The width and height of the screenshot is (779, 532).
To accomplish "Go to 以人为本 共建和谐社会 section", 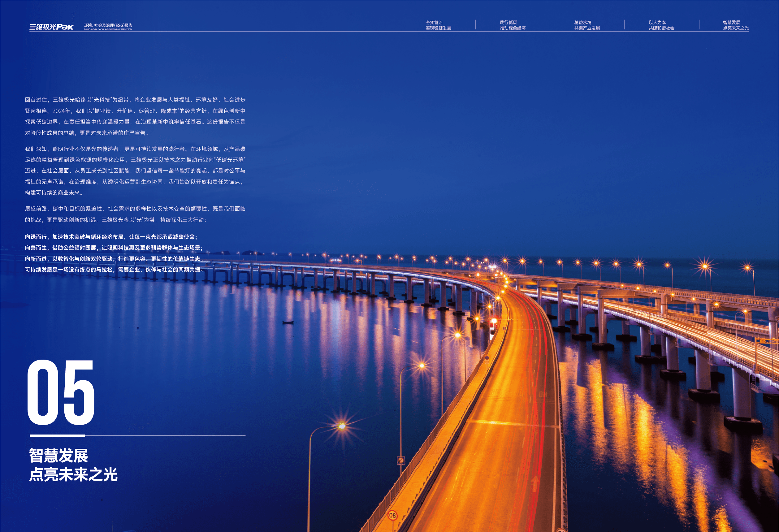I will click(x=661, y=25).
